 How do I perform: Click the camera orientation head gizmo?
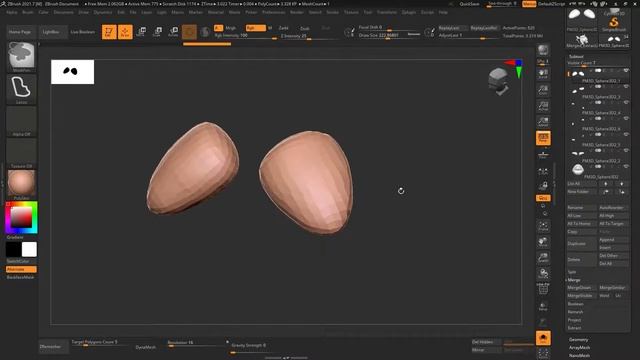tap(499, 81)
